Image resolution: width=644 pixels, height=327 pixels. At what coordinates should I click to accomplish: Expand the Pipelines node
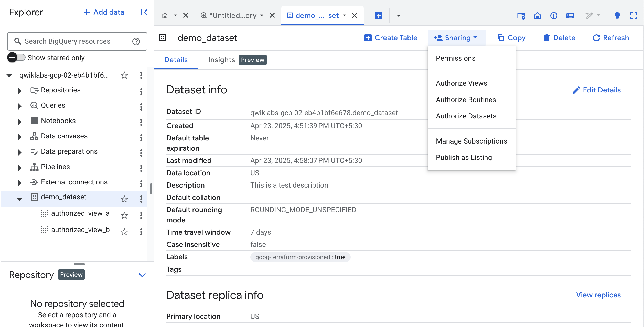click(x=20, y=168)
